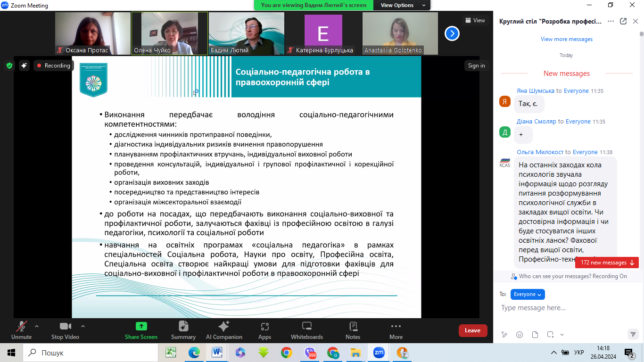Viewport: 644px width, 362px height.
Task: Toggle the chat text formatting option
Action: [x=504, y=335]
